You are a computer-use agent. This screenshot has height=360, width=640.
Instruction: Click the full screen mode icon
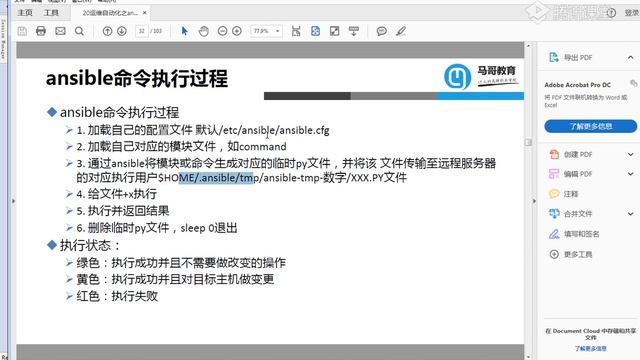335,31
